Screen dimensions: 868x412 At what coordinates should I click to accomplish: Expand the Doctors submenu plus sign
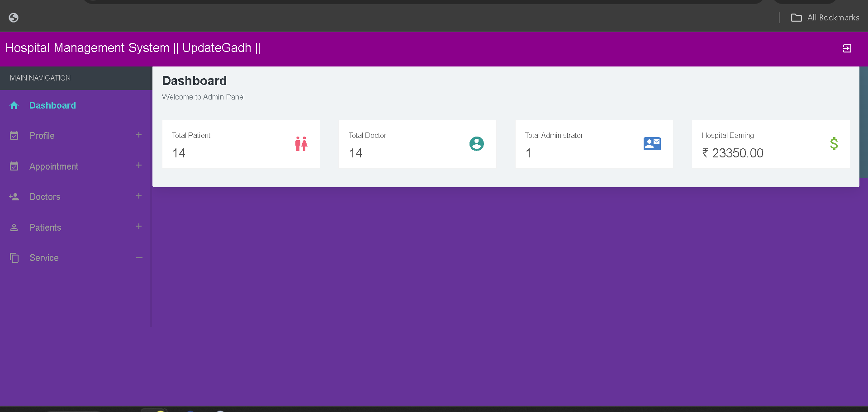139,196
